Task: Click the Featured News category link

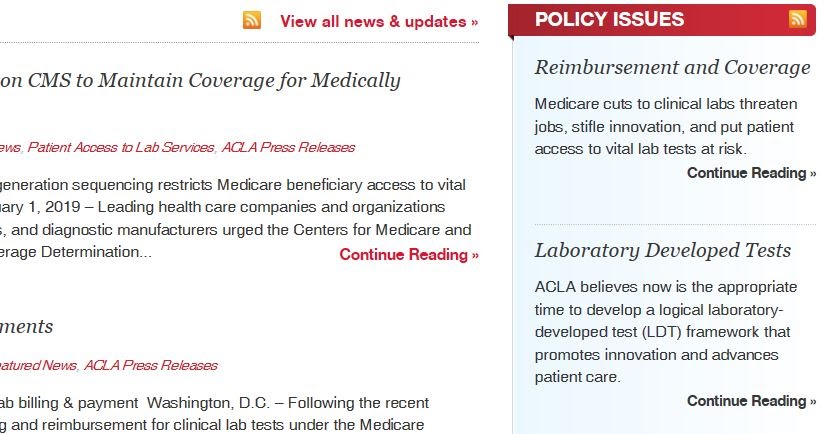Action: 38,365
